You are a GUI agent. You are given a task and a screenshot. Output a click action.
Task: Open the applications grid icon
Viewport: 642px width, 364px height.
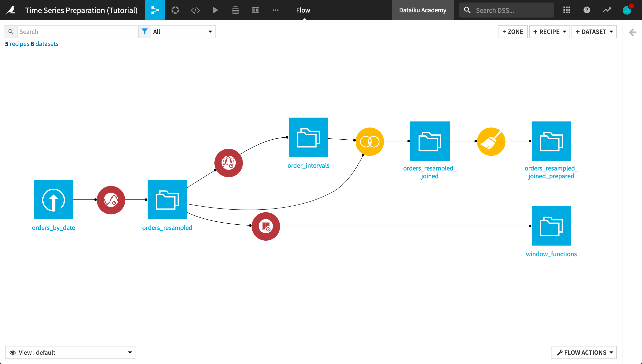point(567,10)
